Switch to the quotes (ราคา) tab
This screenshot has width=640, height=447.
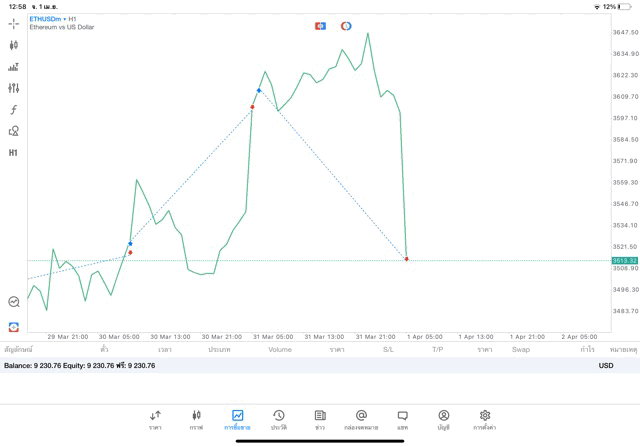155,419
